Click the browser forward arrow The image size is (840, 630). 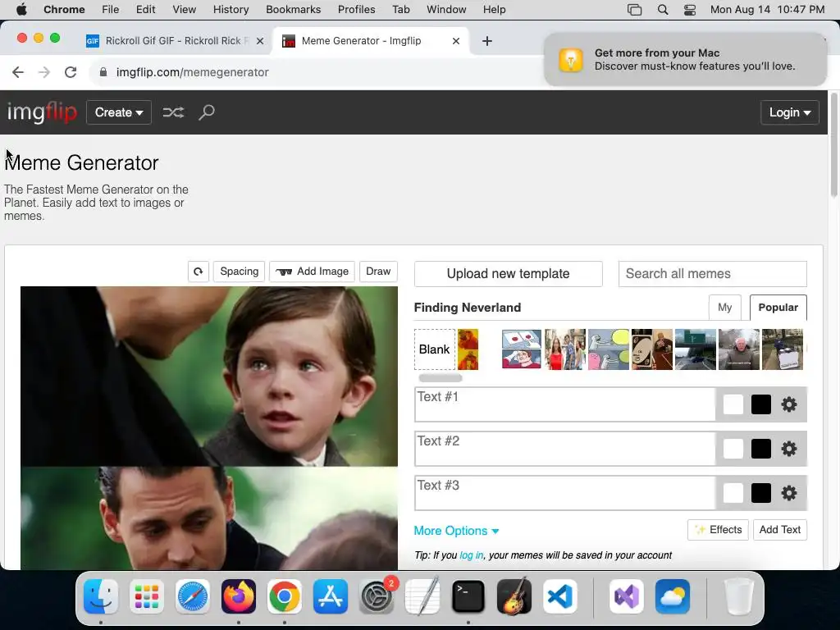[44, 72]
